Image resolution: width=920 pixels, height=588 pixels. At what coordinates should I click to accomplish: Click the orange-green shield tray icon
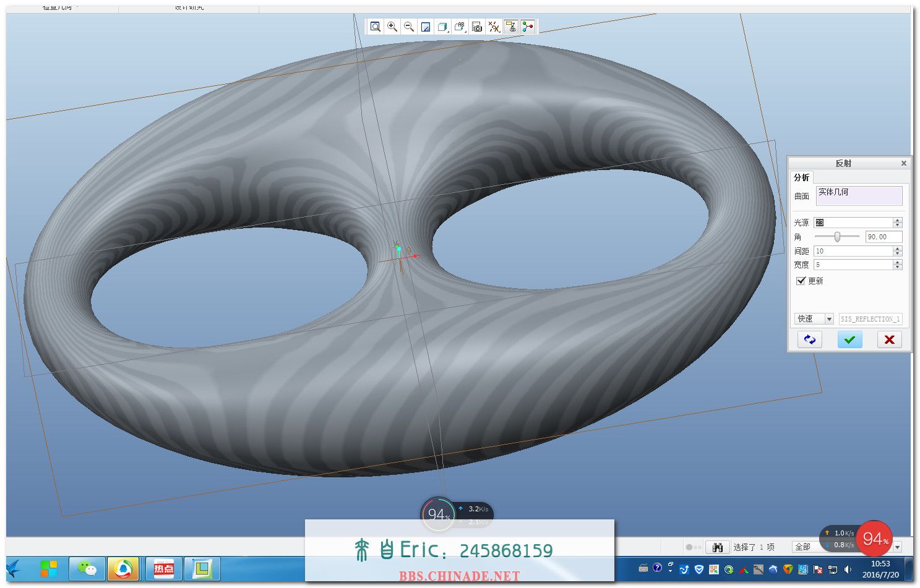[788, 569]
